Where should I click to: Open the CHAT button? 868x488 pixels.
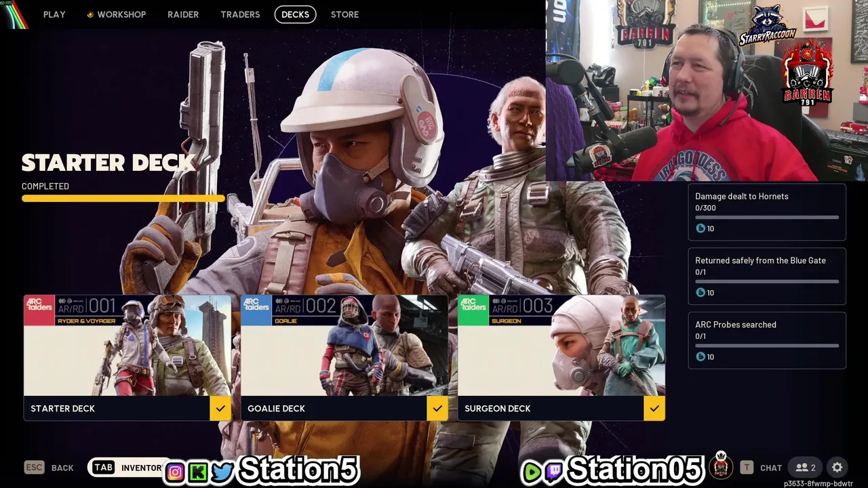click(761, 468)
